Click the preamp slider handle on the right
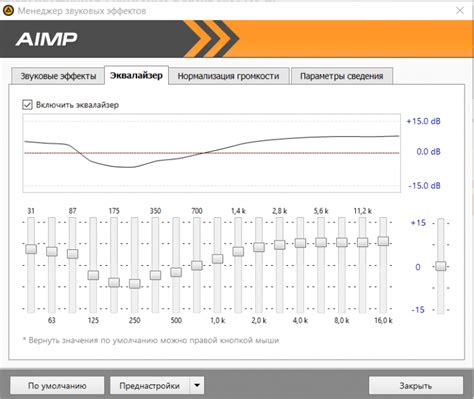 [441, 266]
